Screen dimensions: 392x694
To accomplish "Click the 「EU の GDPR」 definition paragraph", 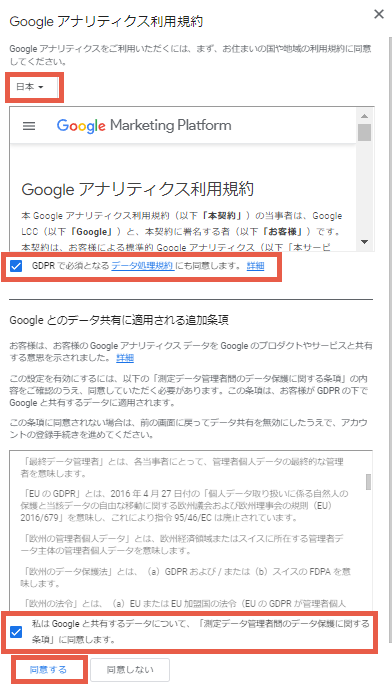I will 184,505.
